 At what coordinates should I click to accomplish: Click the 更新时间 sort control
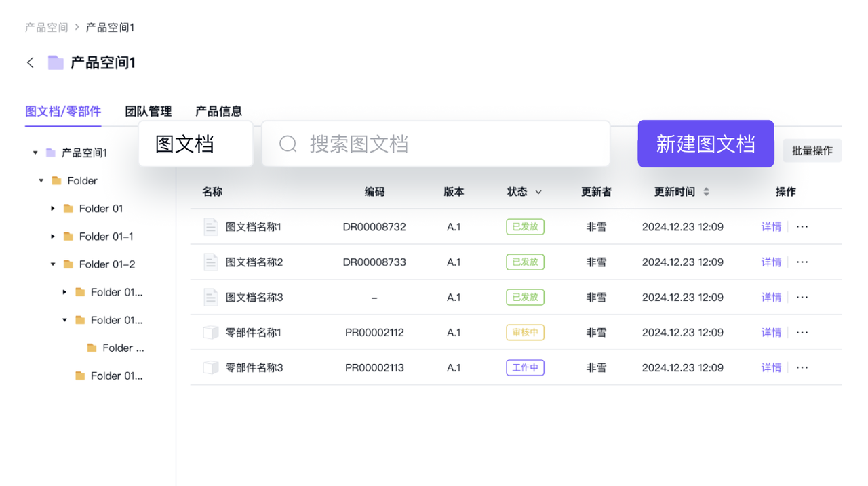click(x=705, y=192)
